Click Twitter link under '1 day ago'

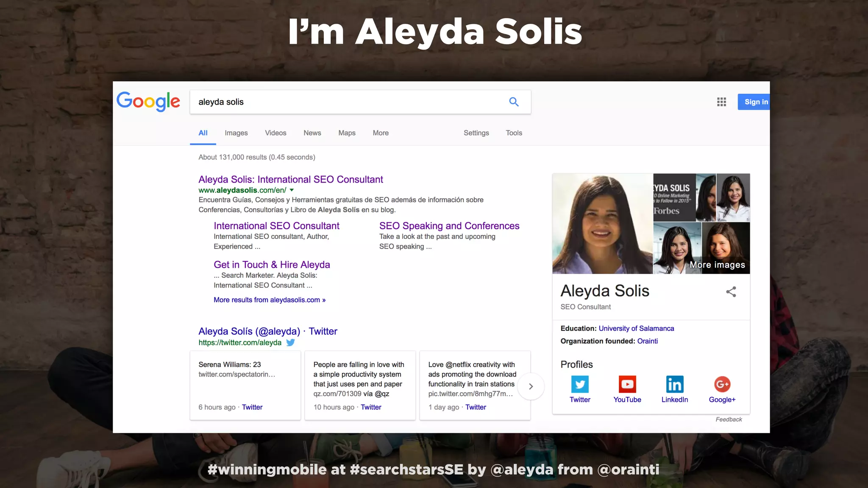tap(476, 407)
